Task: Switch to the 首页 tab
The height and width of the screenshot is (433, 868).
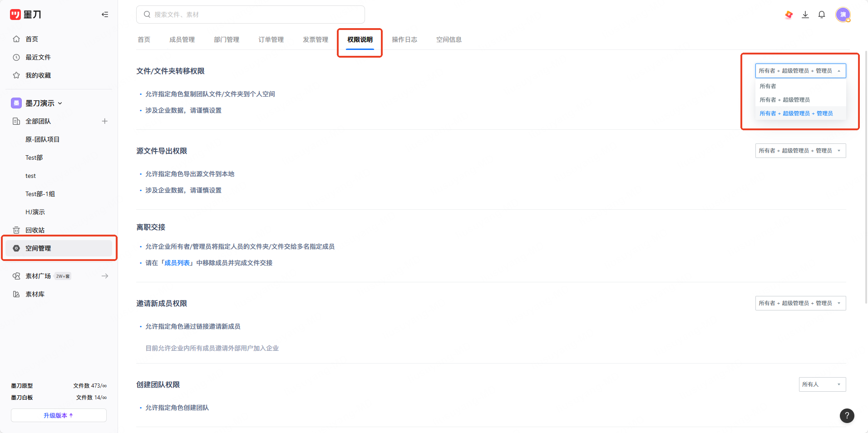Action: pyautogui.click(x=144, y=39)
